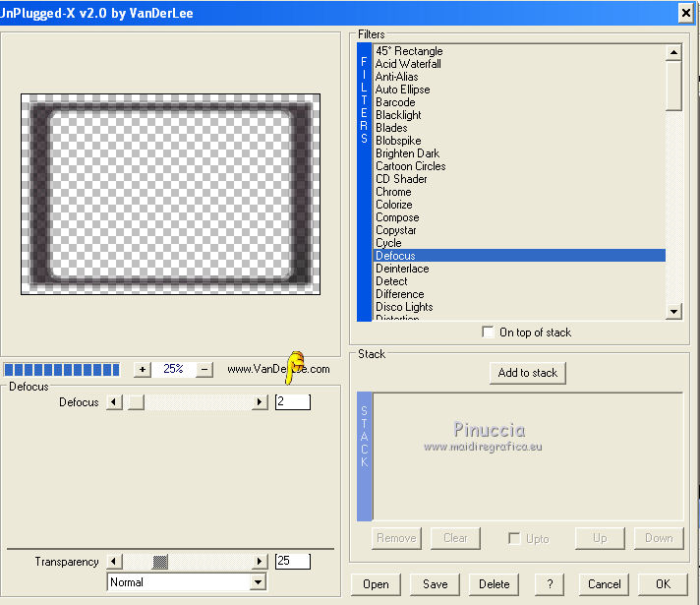Zoom out the preview with minus button

click(204, 370)
